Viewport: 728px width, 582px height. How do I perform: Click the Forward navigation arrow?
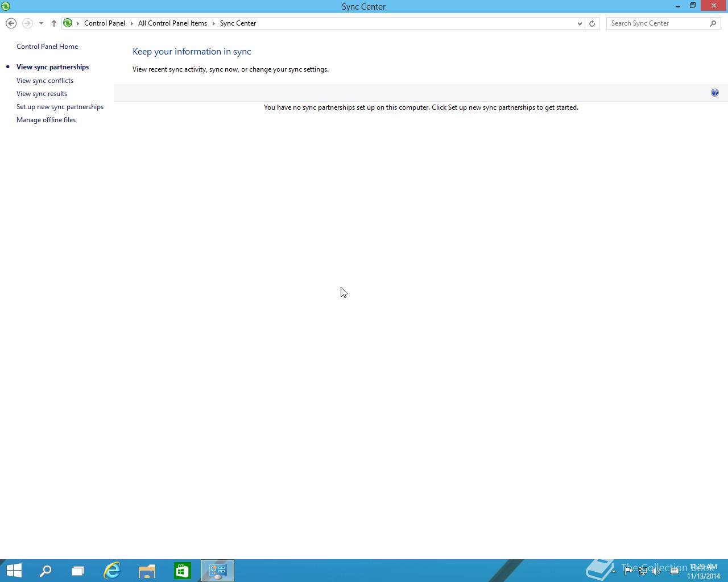[27, 23]
